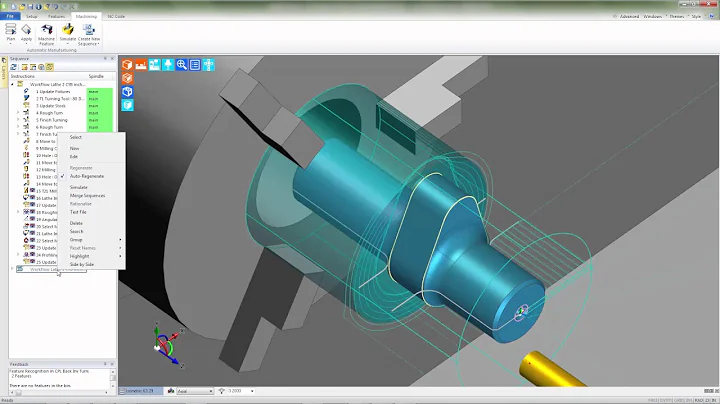The width and height of the screenshot is (720, 404).
Task: Click the Simulate ribbon icon
Action: coord(68,30)
